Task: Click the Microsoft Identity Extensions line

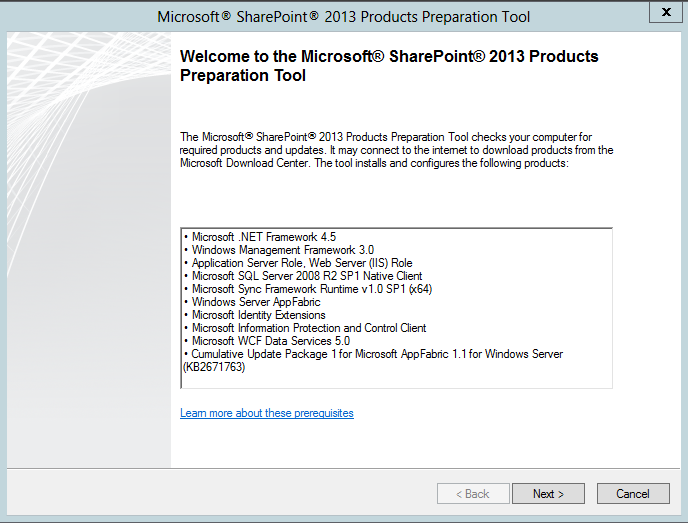Action: point(254,315)
